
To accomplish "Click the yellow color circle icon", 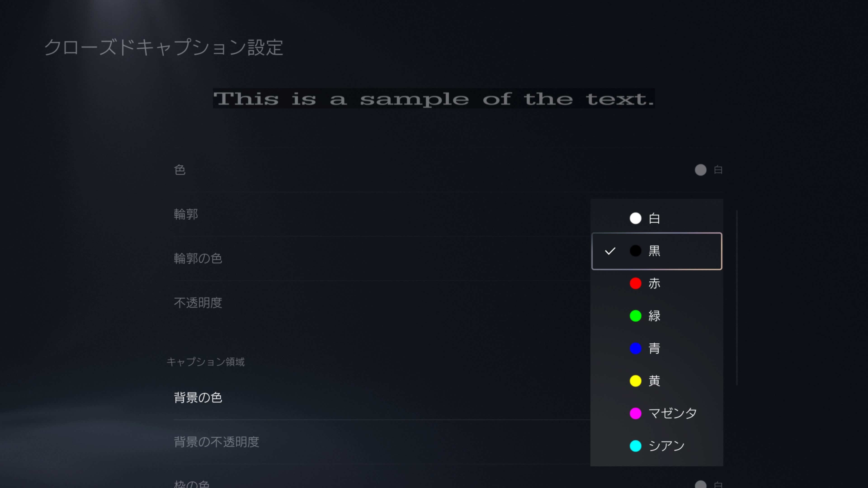I will pyautogui.click(x=635, y=381).
